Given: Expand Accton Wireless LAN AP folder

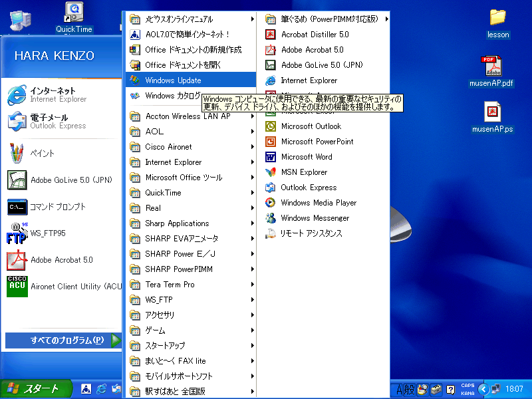Looking at the screenshot, I should 191,116.
